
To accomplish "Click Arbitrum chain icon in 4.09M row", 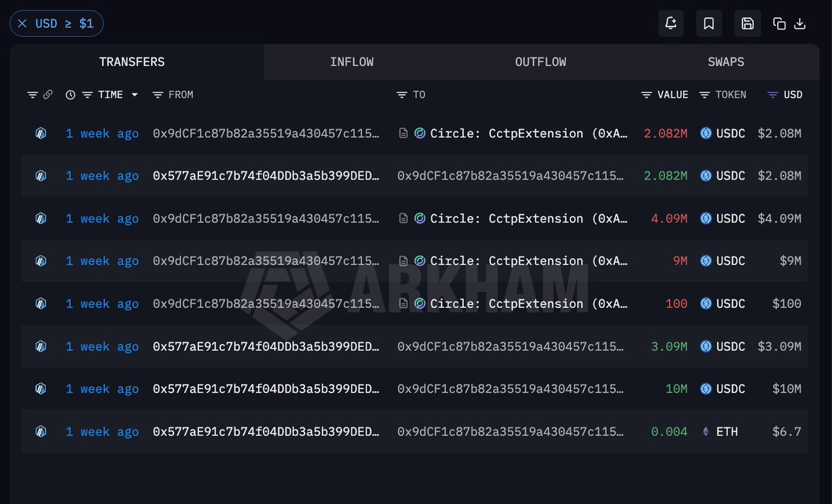I will coord(41,218).
